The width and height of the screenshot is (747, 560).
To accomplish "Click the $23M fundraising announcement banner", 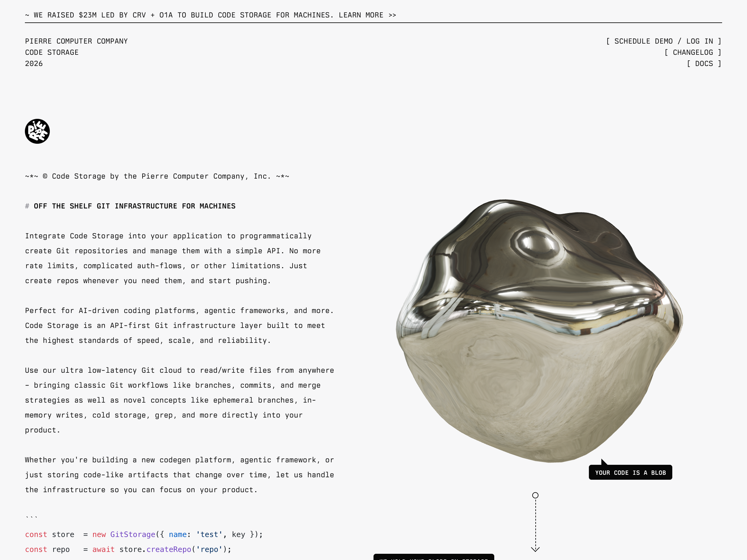I will point(182,15).
